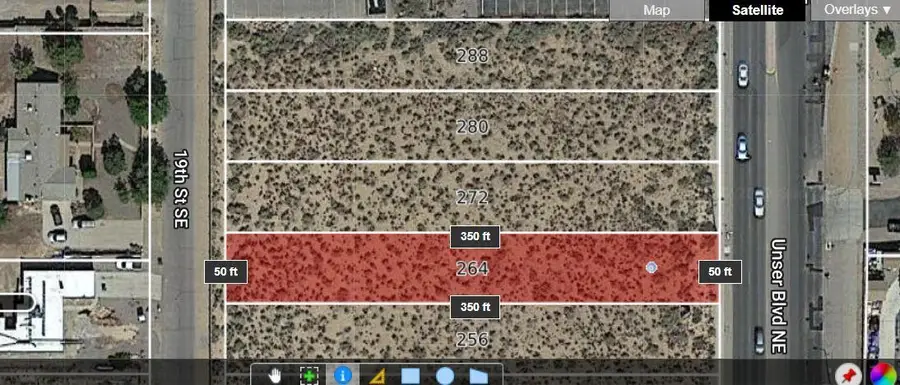Choose the circle draw tool
Screen dimensions: 900x385
[x=445, y=376]
